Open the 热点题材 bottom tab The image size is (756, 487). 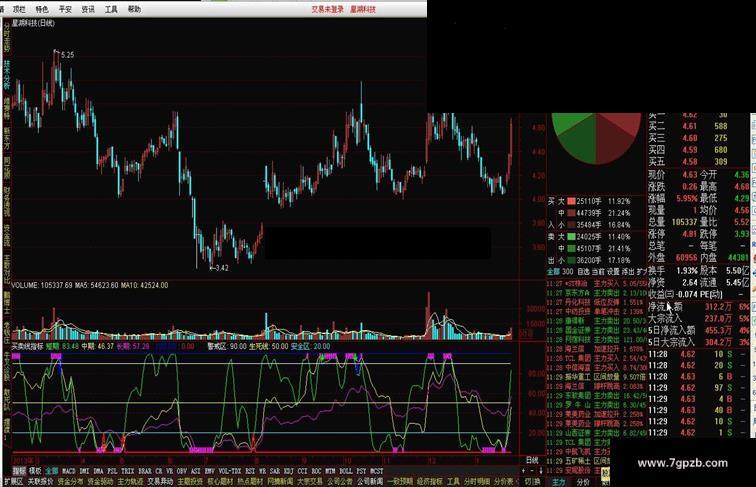point(250,481)
